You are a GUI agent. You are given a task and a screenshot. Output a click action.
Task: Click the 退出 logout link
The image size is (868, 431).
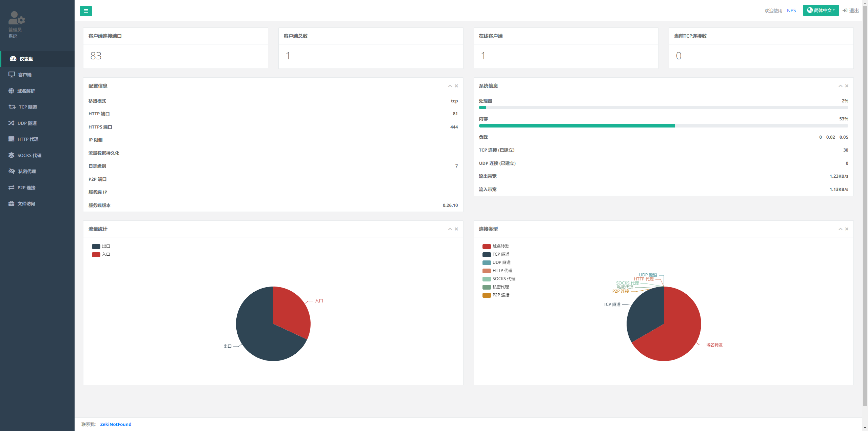[x=851, y=11]
